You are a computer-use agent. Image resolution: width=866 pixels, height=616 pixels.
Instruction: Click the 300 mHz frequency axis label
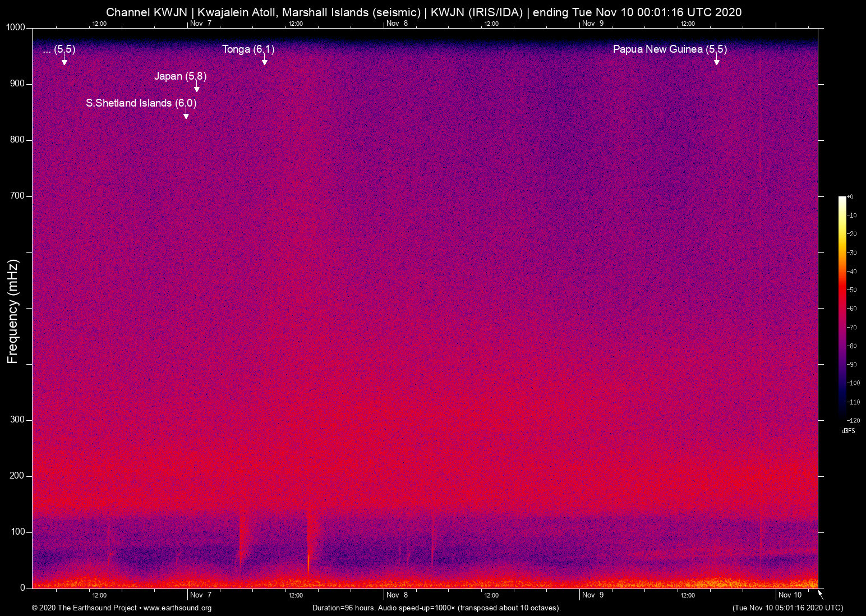[17, 420]
